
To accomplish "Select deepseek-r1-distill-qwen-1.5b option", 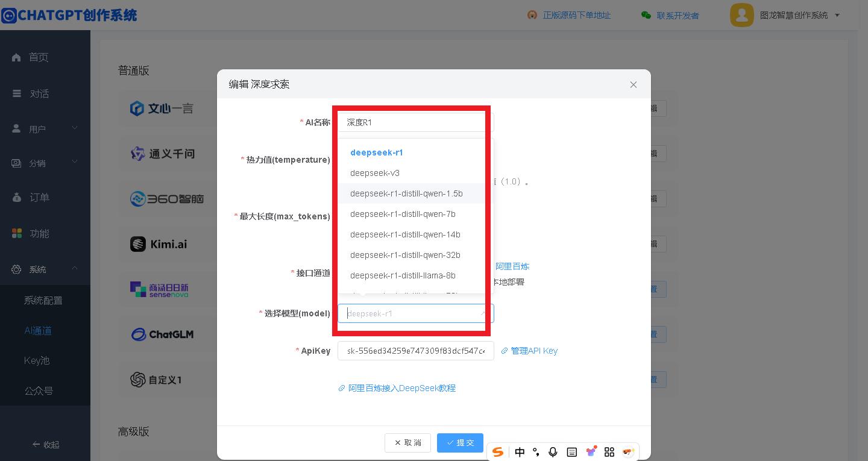I will pyautogui.click(x=416, y=193).
